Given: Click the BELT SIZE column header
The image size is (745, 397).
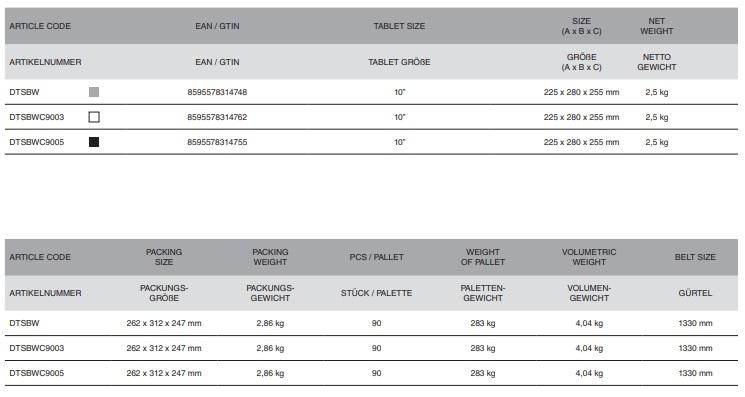Looking at the screenshot, I should [695, 257].
